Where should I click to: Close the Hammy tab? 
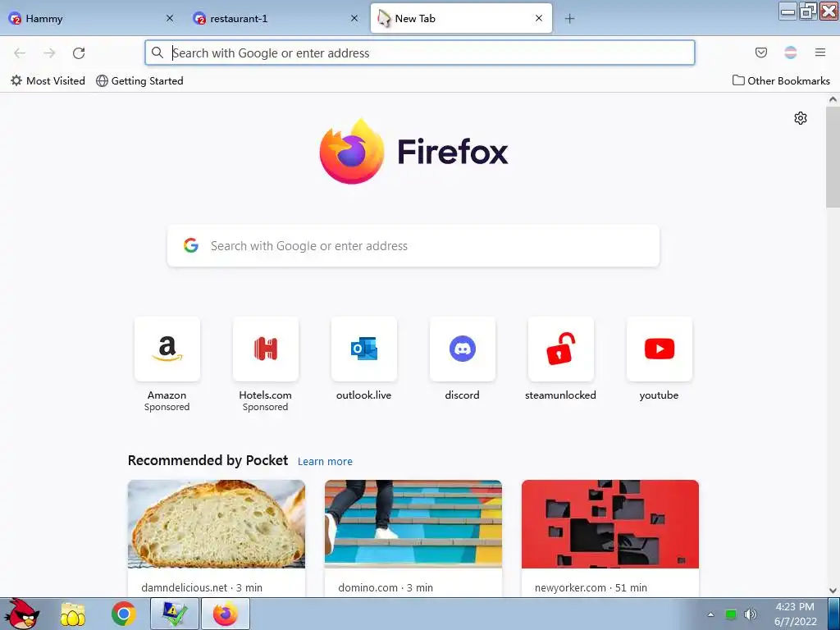pos(170,18)
